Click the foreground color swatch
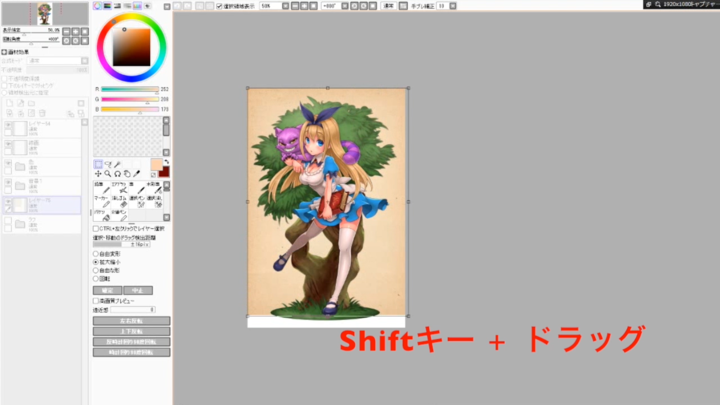720x405 pixels. 157,164
